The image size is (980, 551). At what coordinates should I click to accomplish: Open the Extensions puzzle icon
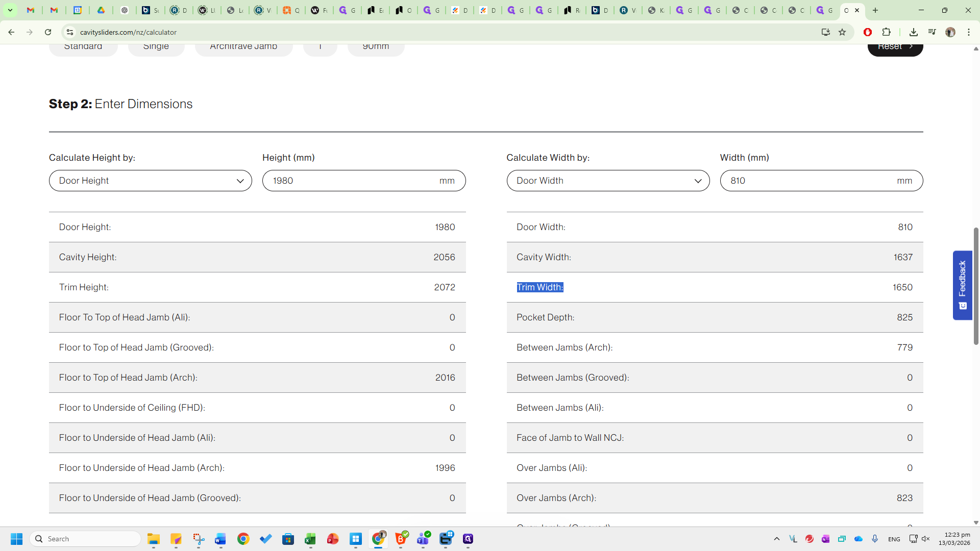887,32
